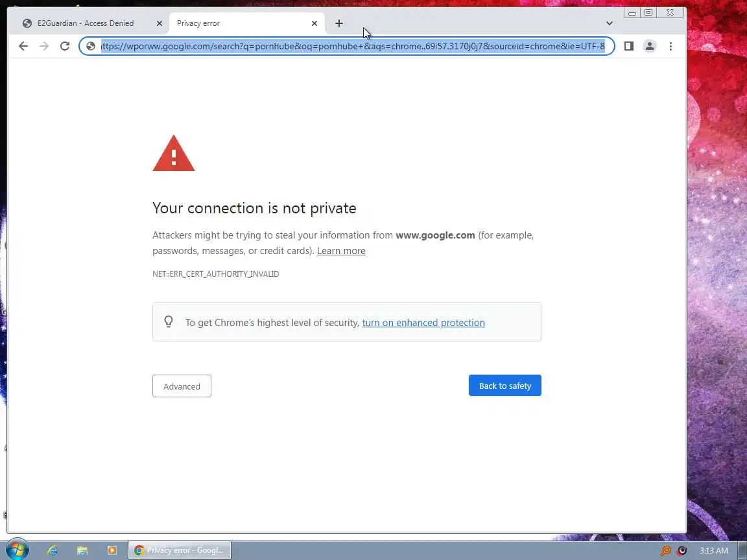Viewport: 747px width, 560px height.
Task: Open the taskbar clock showing 3:13 AM
Action: pyautogui.click(x=714, y=551)
